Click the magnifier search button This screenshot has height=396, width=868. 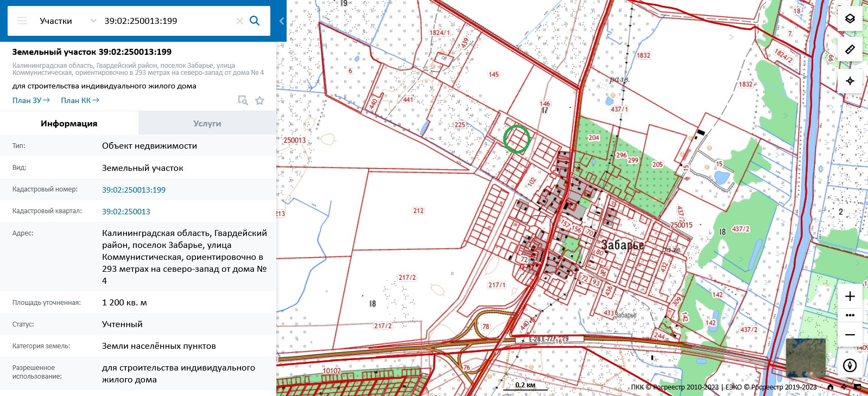pos(255,21)
